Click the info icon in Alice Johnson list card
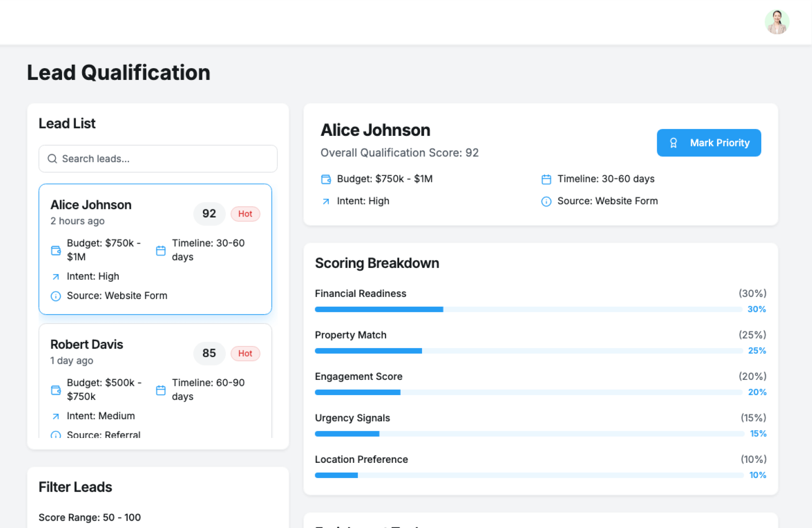The width and height of the screenshot is (812, 528). (56, 296)
